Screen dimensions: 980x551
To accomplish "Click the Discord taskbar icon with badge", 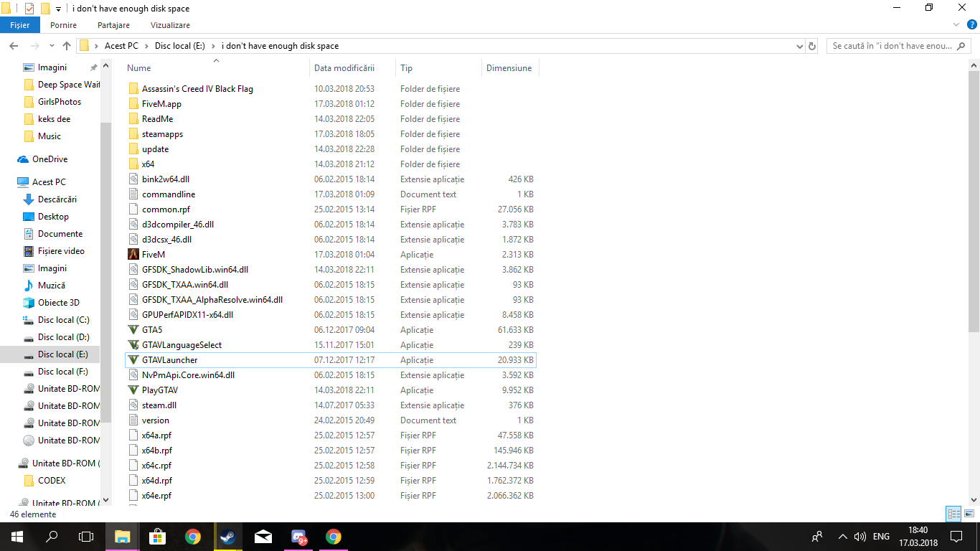I will point(298,537).
